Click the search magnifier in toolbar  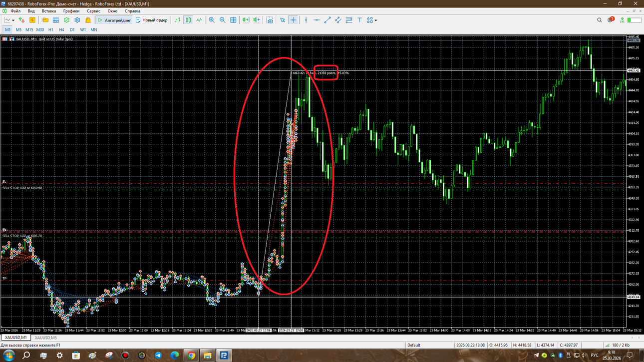point(600,20)
